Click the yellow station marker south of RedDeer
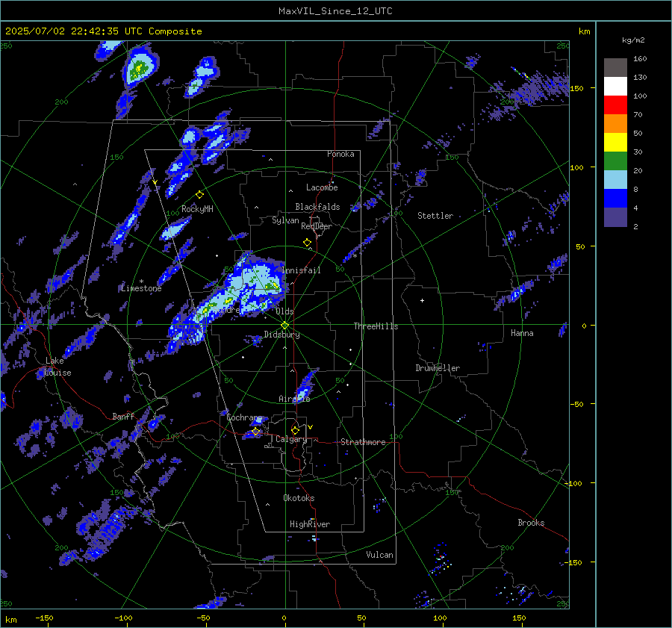Image resolution: width=672 pixels, height=628 pixels. coord(307,243)
